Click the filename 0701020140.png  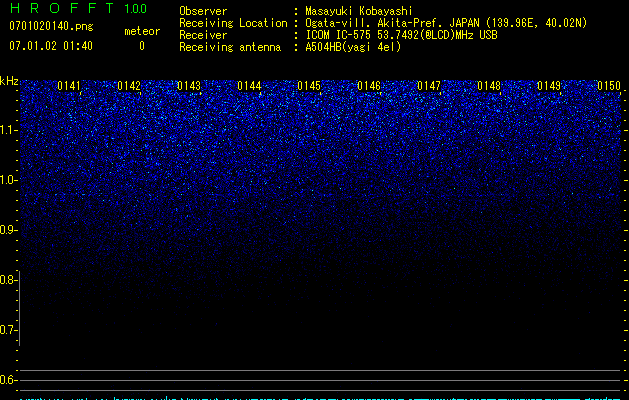(x=51, y=26)
